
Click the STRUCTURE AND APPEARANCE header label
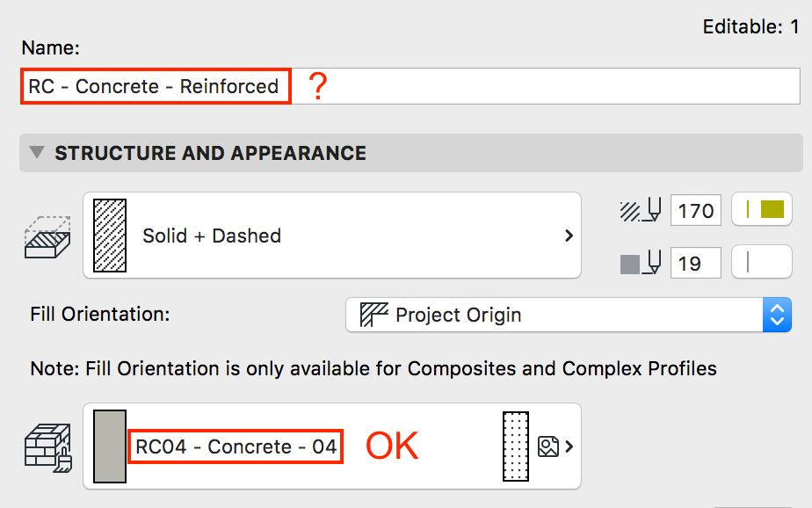210,153
